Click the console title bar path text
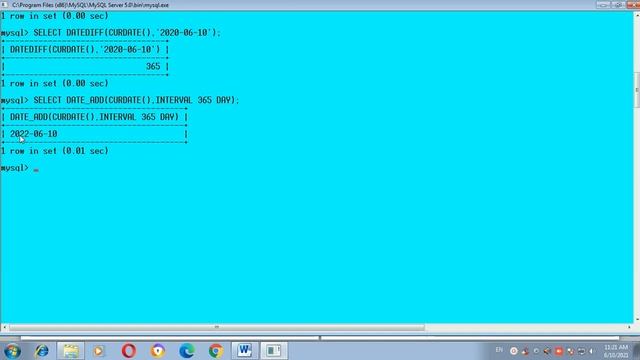Image resolution: width=640 pixels, height=360 pixels. (90, 5)
